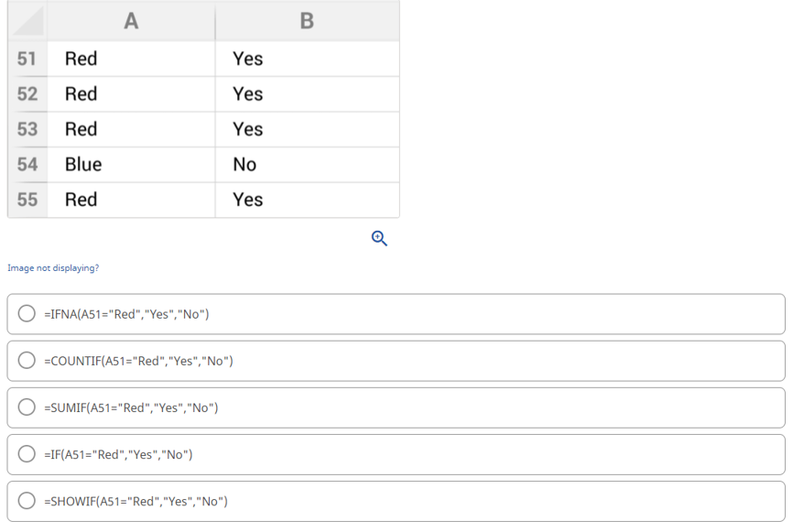
Task: Select column A header
Action: coord(131,20)
